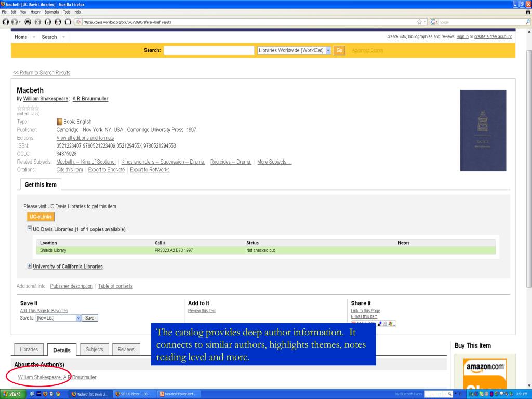The image size is (532, 399).
Task: Open the File menu
Action: (4, 12)
